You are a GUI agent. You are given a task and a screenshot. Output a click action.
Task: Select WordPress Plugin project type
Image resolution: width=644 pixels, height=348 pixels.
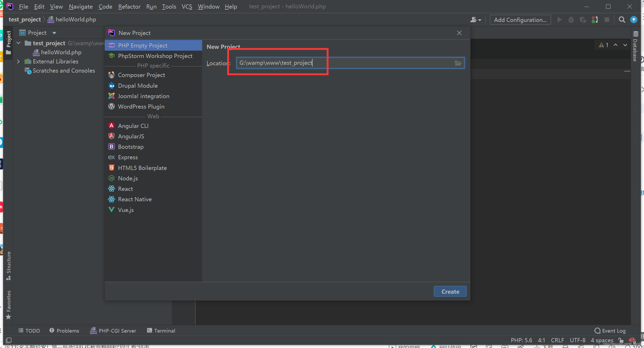click(x=153, y=107)
